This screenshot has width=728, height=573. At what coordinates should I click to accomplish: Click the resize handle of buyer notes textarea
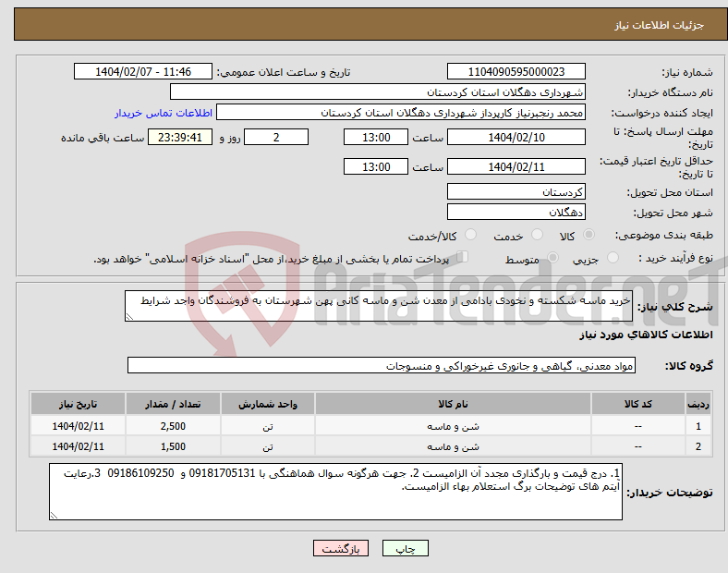54,516
